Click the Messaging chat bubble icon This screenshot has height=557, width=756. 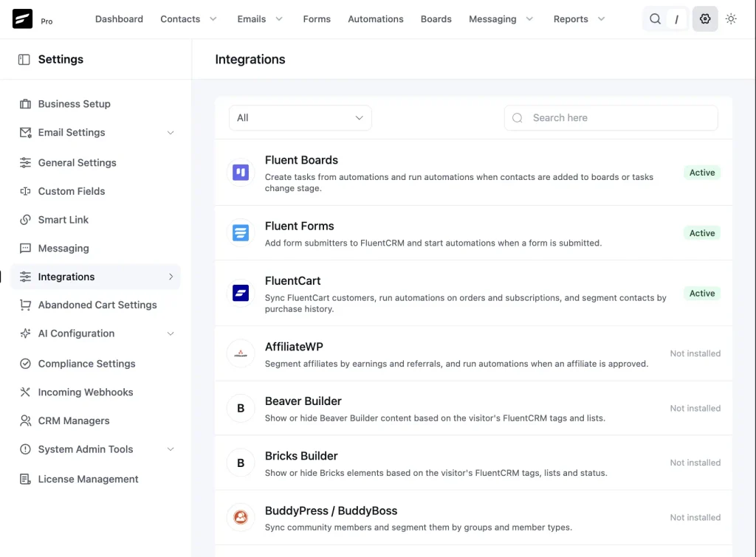tap(25, 248)
